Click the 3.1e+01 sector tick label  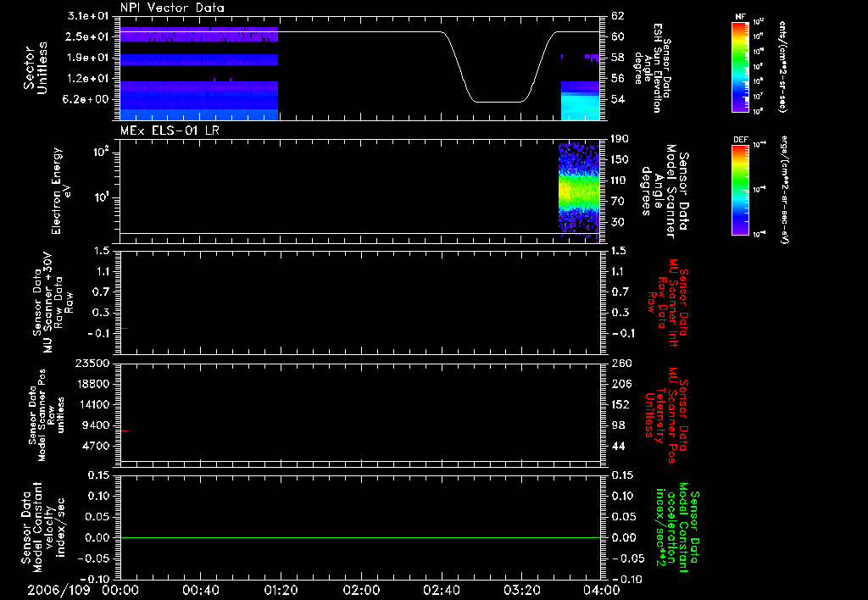pyautogui.click(x=88, y=15)
